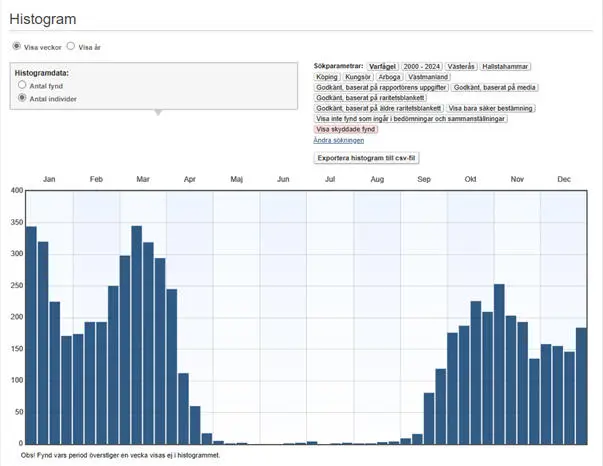The width and height of the screenshot is (603, 466).
Task: Click the "Varfågel" search parameter tag
Action: [x=382, y=66]
